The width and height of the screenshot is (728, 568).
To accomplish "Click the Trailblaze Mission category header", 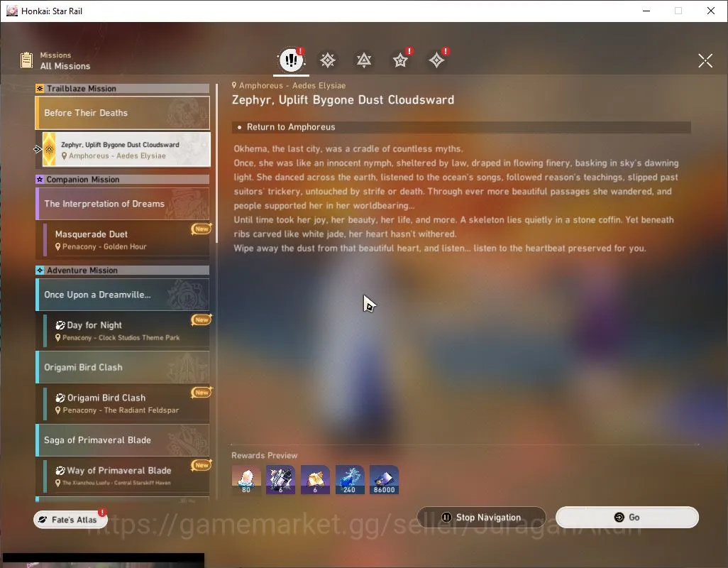I will [123, 88].
